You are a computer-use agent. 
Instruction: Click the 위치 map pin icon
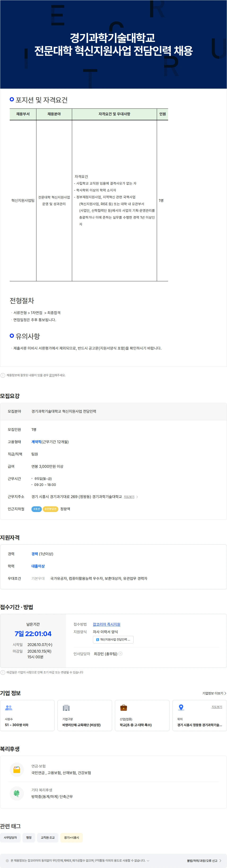click(x=181, y=707)
